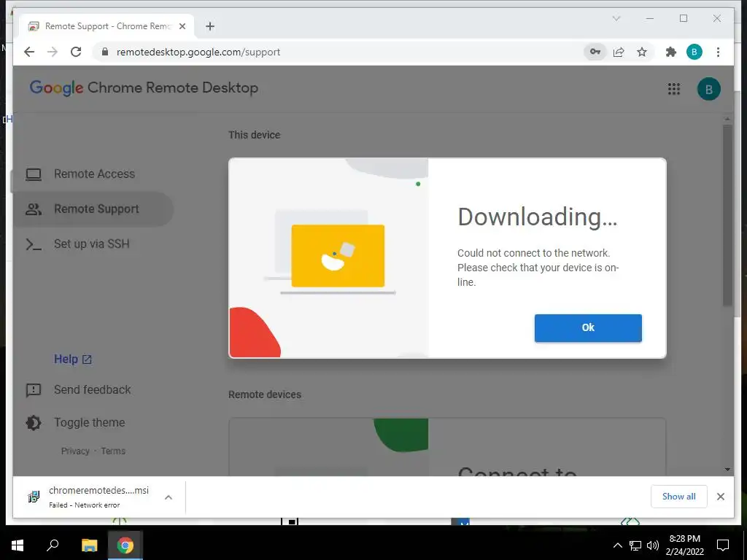This screenshot has height=560, width=747.
Task: Bookmark this page with the star
Action: (x=642, y=52)
